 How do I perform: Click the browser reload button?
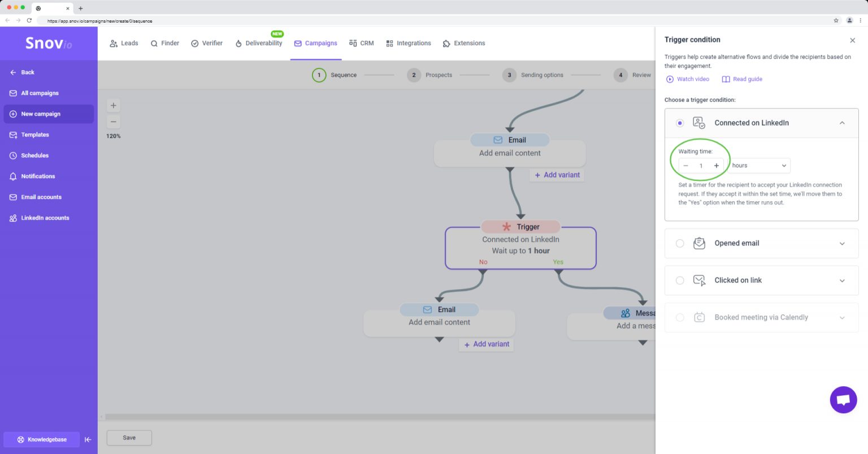(x=29, y=20)
